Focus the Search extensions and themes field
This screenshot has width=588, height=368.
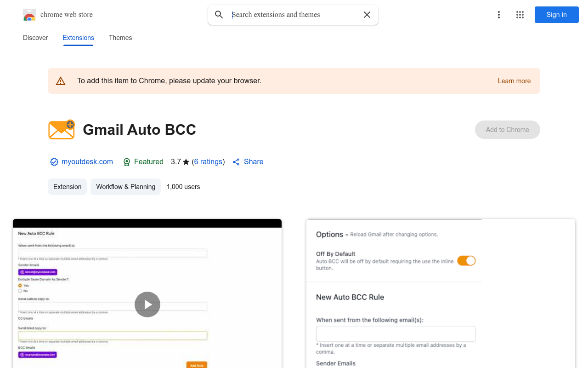pyautogui.click(x=294, y=15)
